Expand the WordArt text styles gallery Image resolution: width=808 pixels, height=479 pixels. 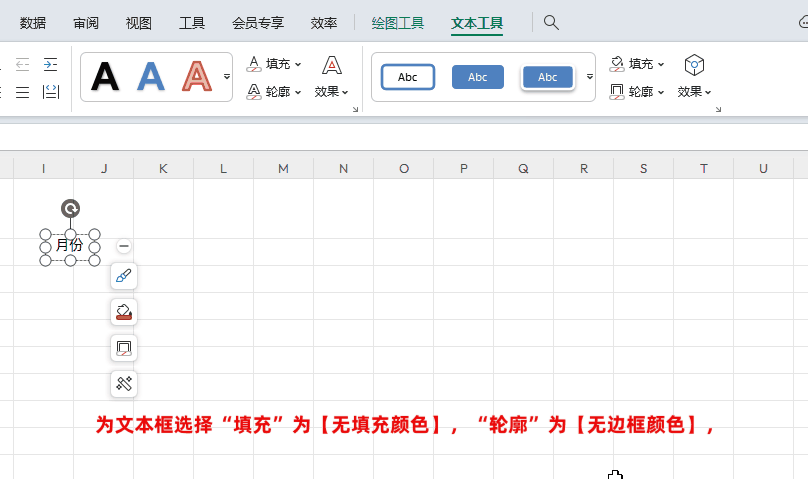[x=227, y=77]
